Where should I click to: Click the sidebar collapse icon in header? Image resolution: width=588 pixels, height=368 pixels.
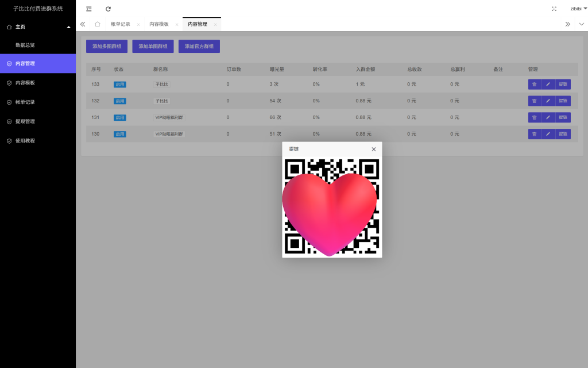tap(88, 9)
